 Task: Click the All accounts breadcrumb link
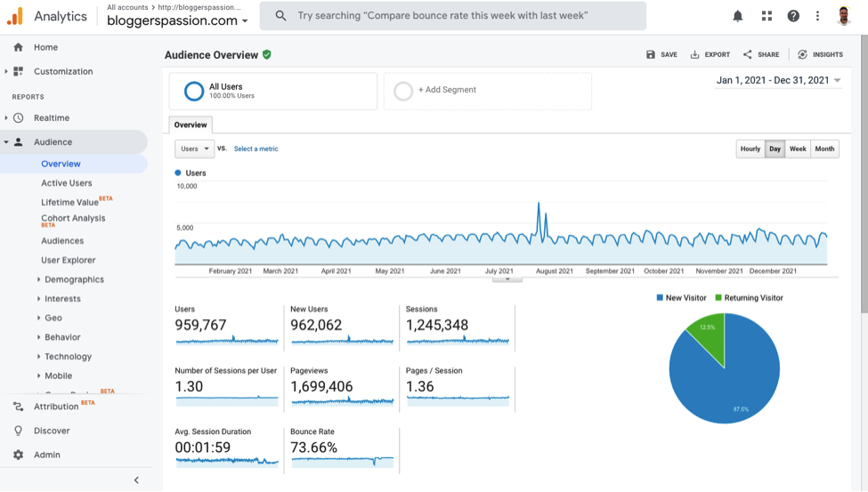(127, 7)
